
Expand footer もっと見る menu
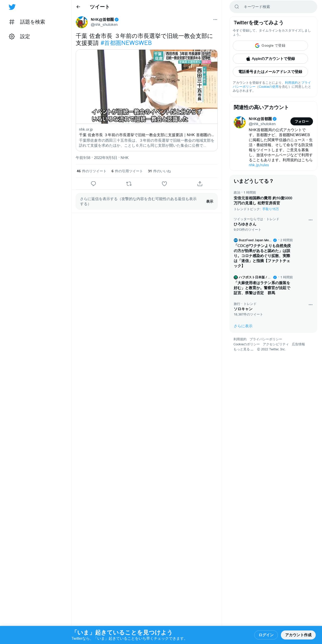244,349
